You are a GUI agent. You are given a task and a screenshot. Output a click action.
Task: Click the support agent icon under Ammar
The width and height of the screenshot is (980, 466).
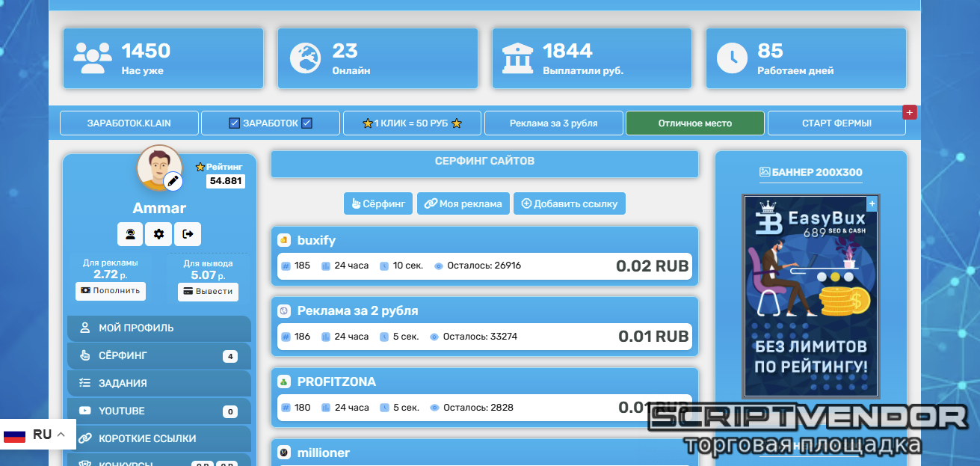coord(130,234)
